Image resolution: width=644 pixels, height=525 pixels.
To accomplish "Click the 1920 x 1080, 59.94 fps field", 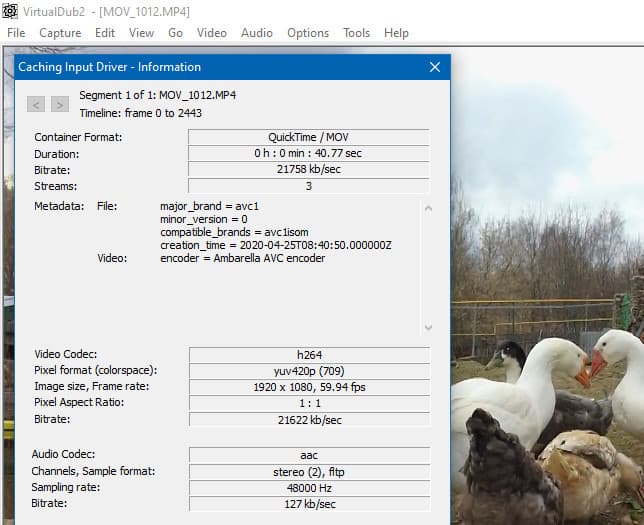I will (310, 387).
